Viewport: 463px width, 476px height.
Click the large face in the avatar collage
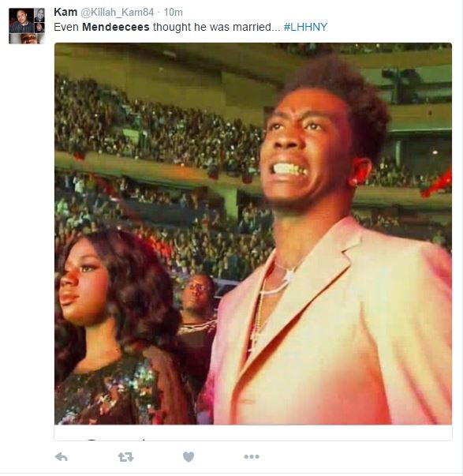point(21,21)
